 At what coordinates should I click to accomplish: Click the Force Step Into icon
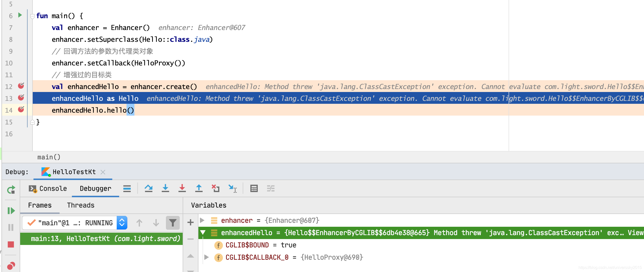pos(182,189)
